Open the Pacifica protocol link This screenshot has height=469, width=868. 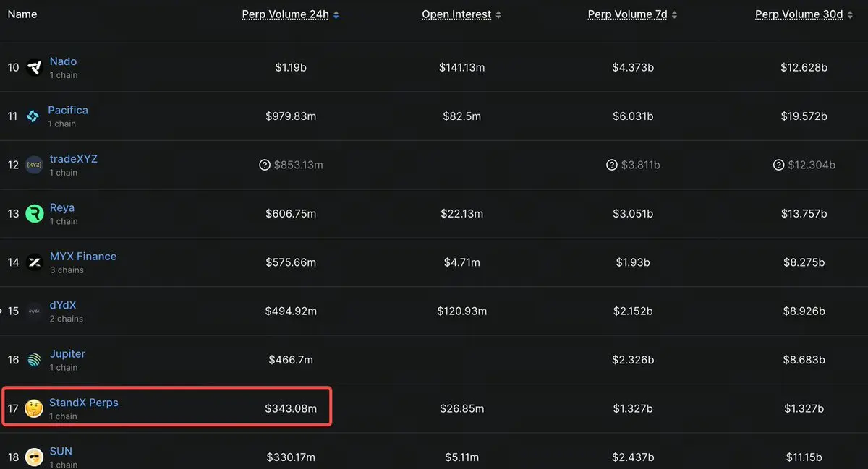coord(68,110)
